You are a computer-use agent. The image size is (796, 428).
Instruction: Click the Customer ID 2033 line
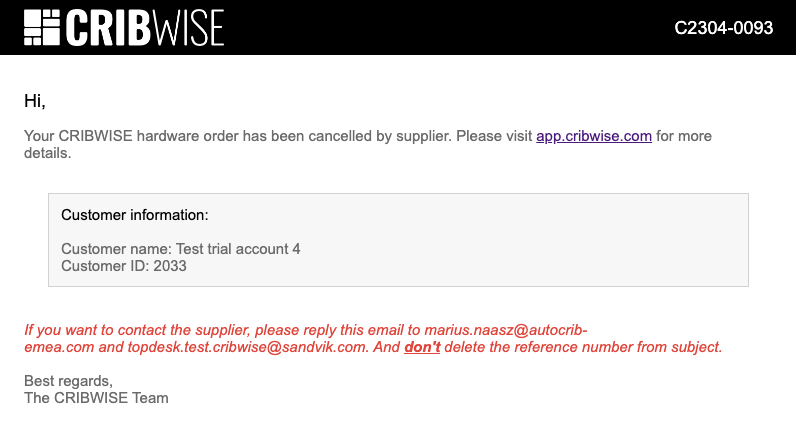pos(124,266)
